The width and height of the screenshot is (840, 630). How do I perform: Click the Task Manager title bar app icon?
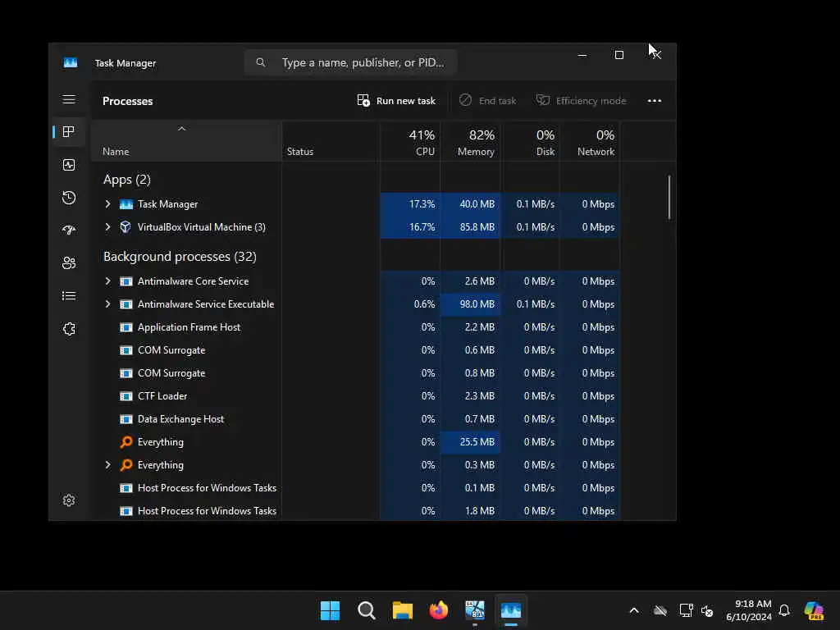pos(71,62)
